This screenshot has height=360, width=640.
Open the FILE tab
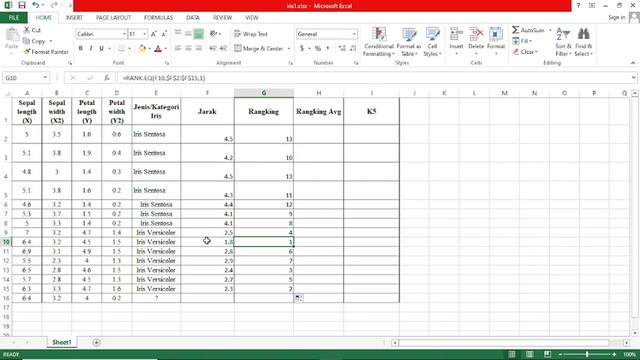[14, 18]
